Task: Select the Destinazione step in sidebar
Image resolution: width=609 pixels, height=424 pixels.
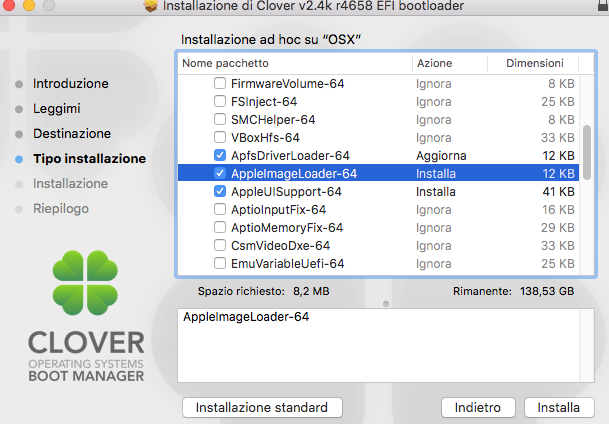Action: pyautogui.click(x=72, y=134)
